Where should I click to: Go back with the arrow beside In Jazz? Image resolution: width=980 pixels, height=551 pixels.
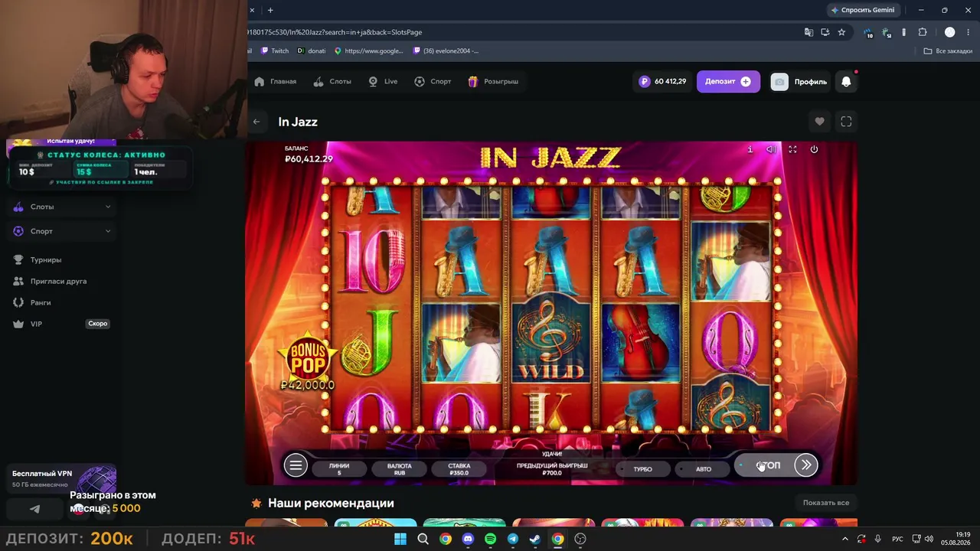click(256, 122)
